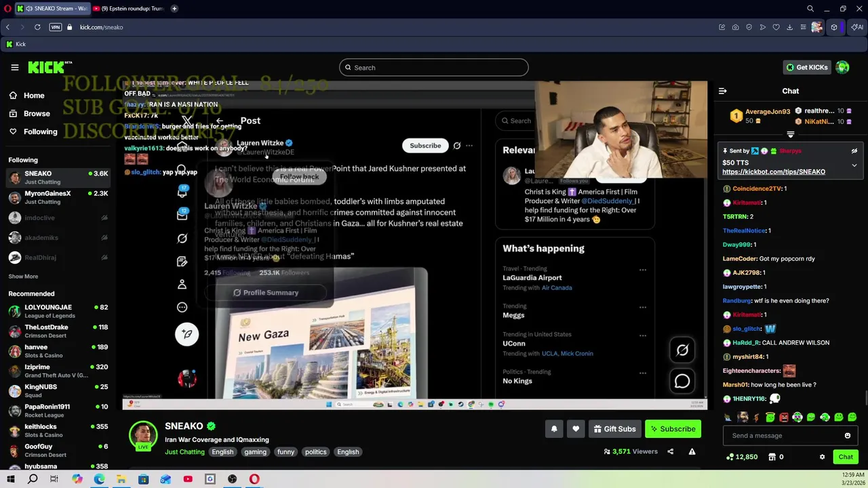Open Opera Easy Setup sliders icon

[x=803, y=27]
